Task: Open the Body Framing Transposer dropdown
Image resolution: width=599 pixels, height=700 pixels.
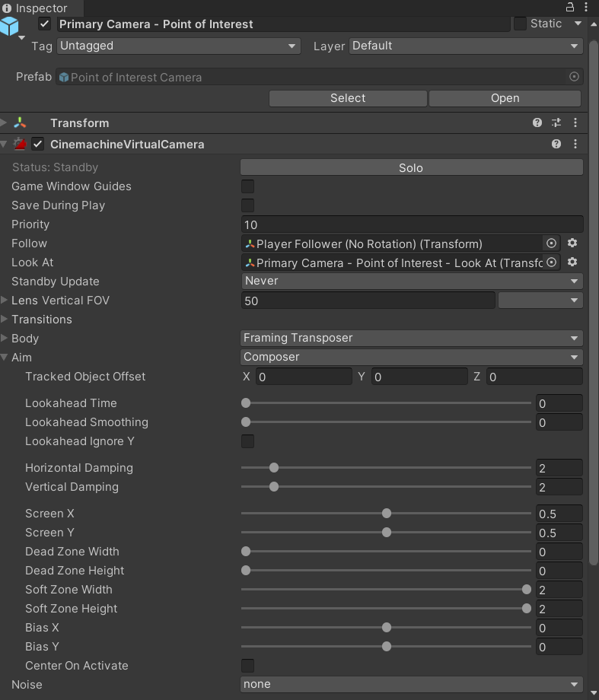Action: click(x=411, y=339)
